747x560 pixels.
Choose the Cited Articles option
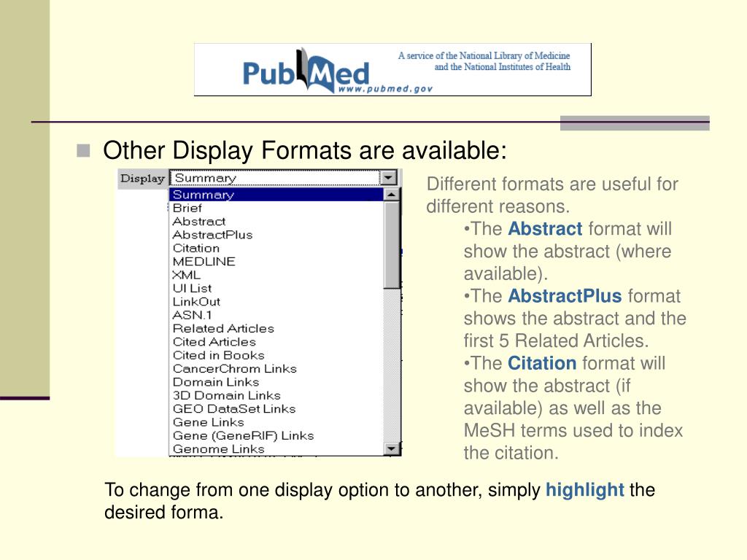(276, 341)
